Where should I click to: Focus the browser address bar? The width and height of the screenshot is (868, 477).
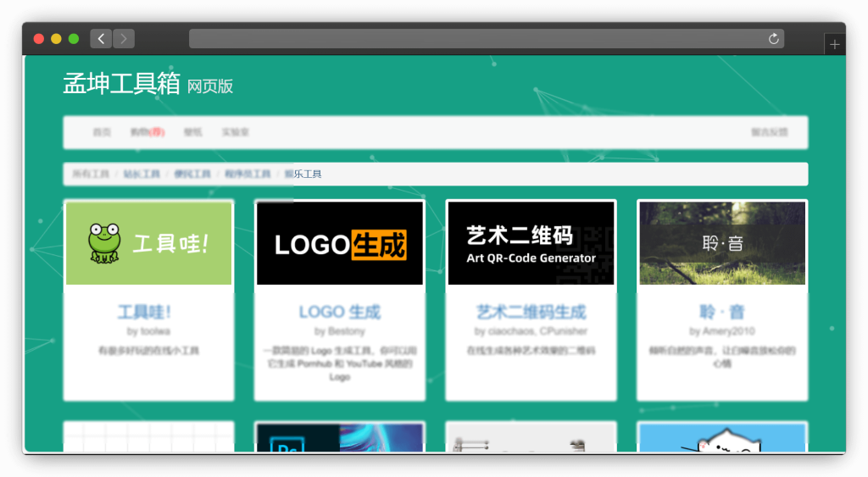point(486,39)
